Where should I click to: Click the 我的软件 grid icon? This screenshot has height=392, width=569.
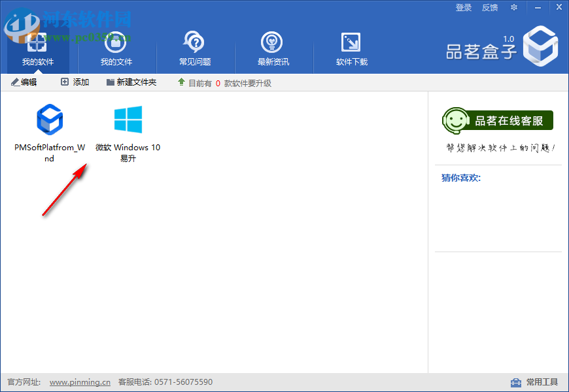(37, 42)
